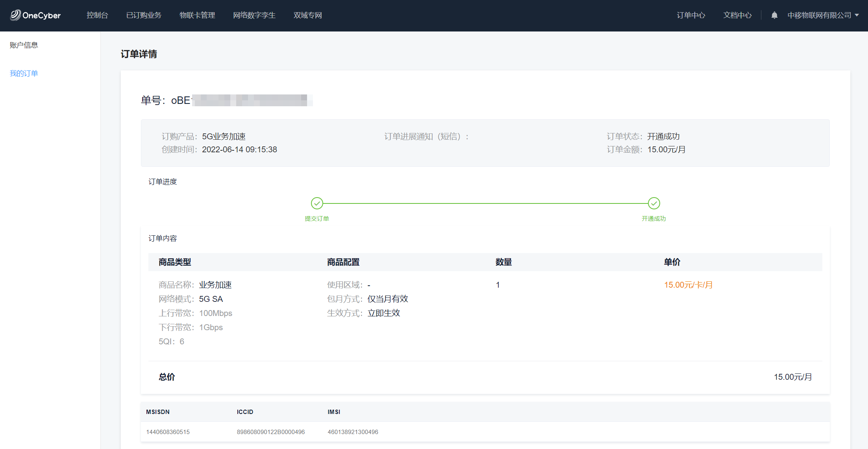868x449 pixels.
Task: Click the IMSI number 460138921300496
Action: click(x=353, y=432)
